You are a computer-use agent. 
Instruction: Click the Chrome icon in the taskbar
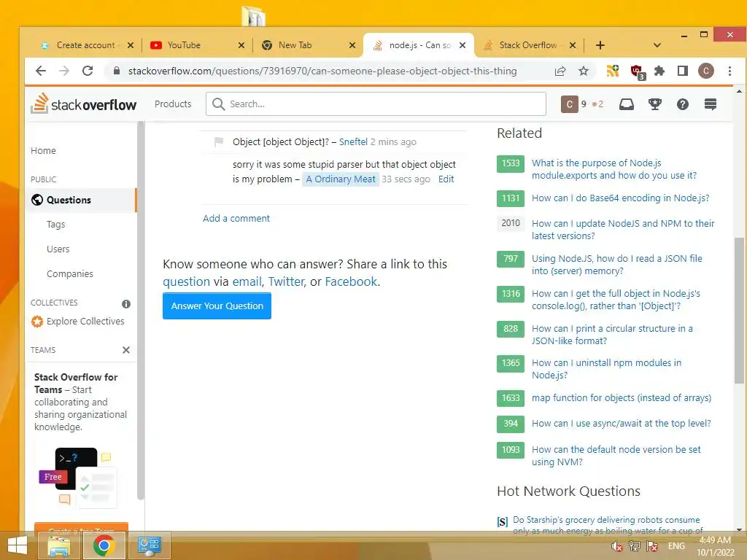coord(104,545)
